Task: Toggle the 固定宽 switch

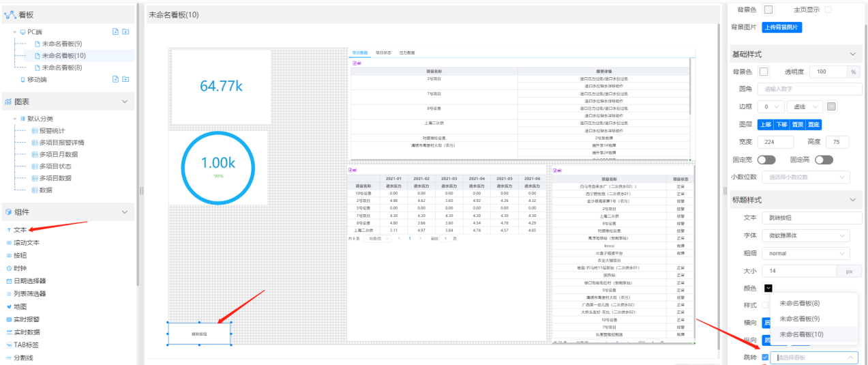Action: [x=766, y=160]
